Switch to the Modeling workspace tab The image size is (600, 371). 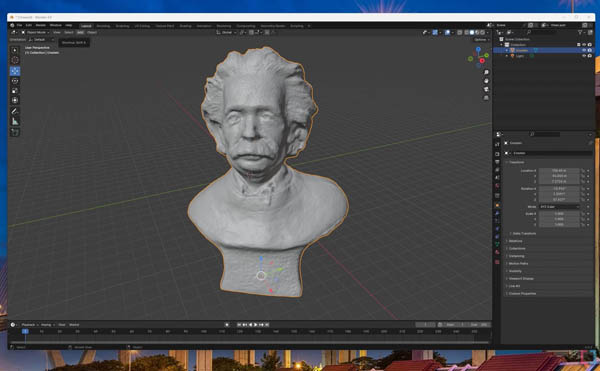103,26
